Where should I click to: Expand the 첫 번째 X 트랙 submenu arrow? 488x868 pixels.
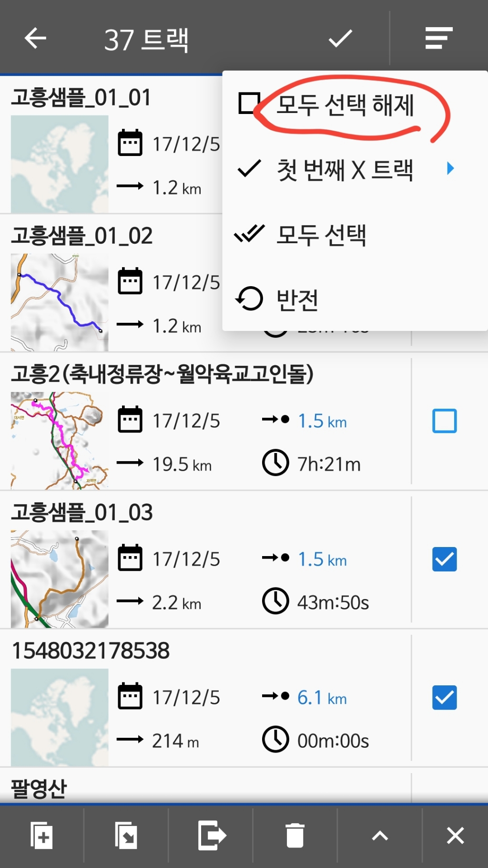coord(450,168)
